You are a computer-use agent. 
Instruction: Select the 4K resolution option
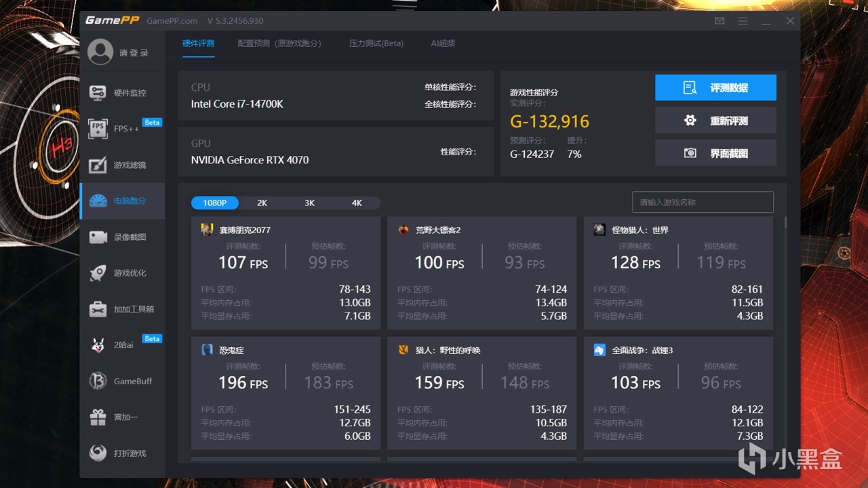357,203
